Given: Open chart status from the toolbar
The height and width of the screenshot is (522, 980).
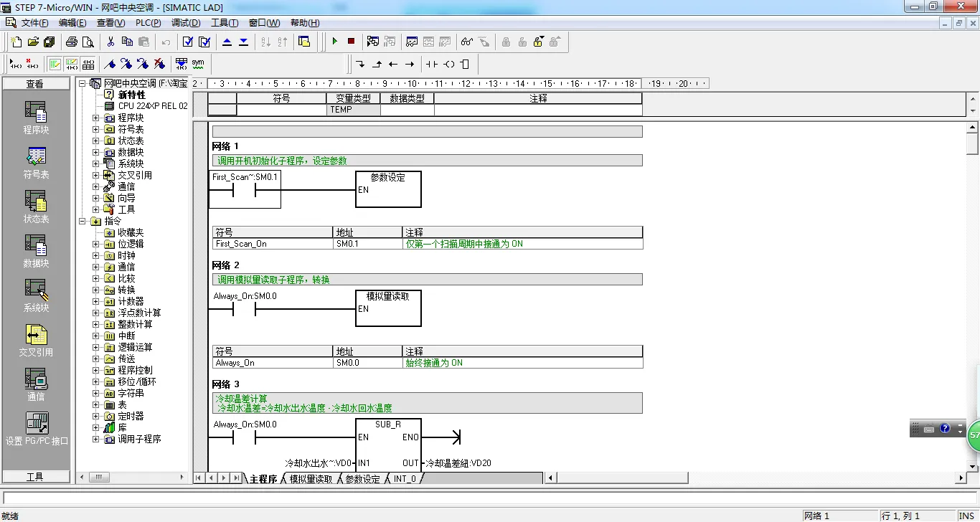Looking at the screenshot, I should [x=412, y=42].
